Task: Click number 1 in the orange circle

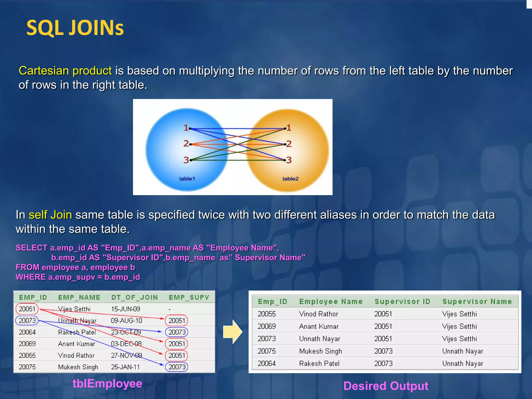Action: tap(289, 128)
